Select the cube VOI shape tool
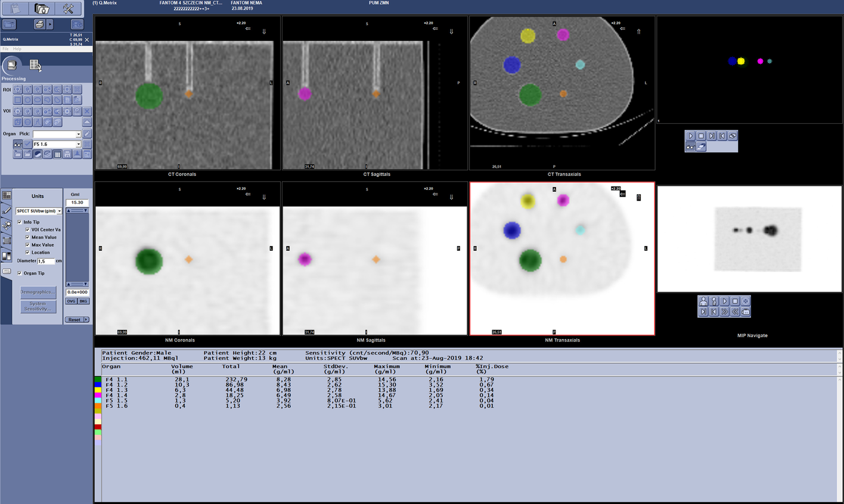 [18, 122]
